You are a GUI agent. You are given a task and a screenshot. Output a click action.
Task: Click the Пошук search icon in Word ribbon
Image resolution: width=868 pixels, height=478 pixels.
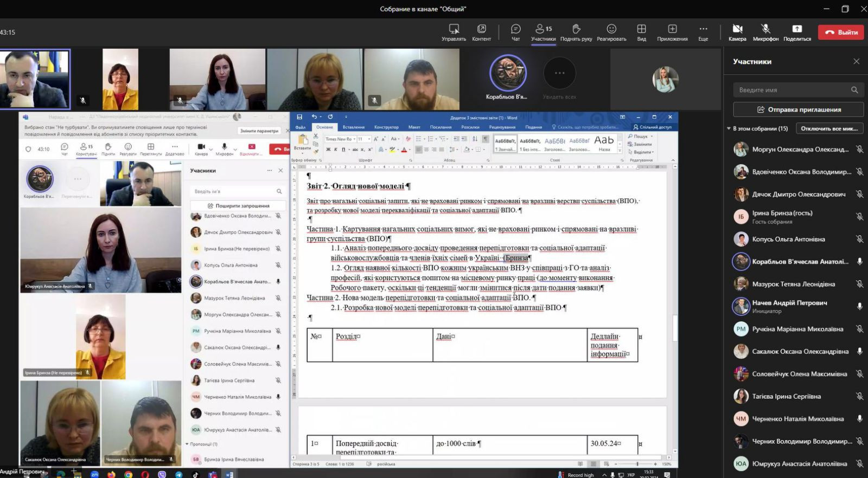click(640, 137)
